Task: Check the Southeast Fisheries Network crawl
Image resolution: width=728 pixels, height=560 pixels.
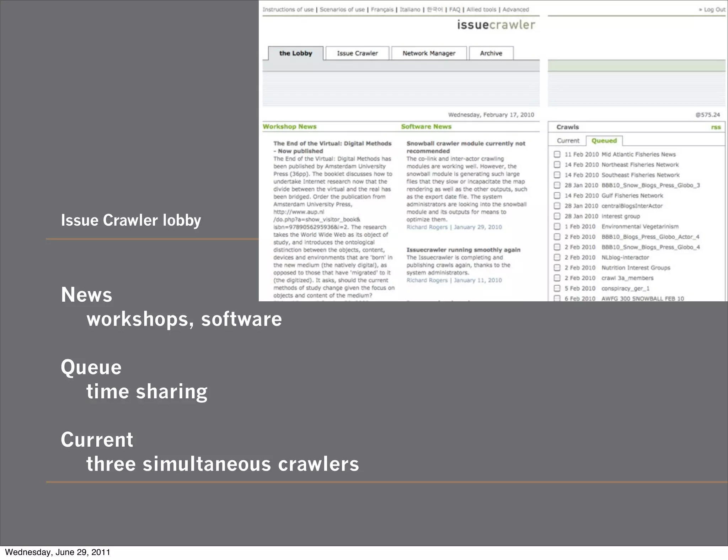Action: (557, 175)
